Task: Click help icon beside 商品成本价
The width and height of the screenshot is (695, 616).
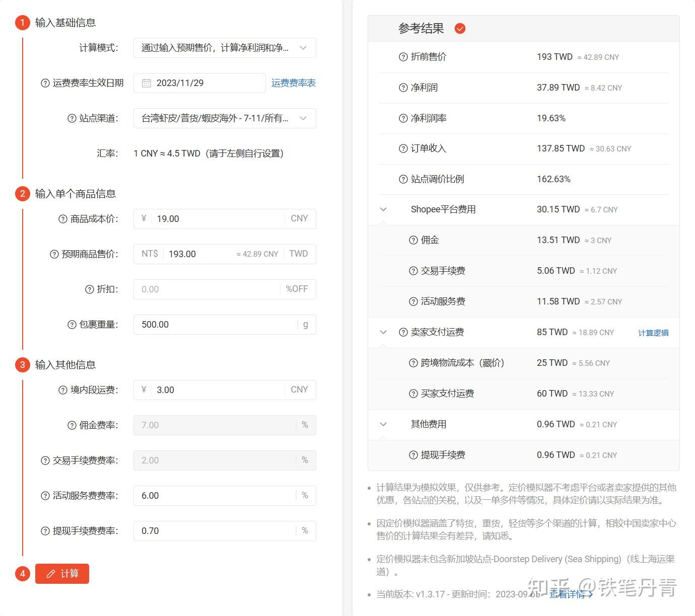Action: point(63,219)
